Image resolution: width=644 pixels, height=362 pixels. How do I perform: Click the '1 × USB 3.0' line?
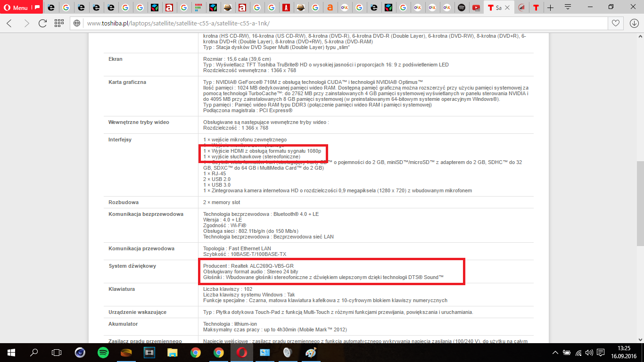pyautogui.click(x=217, y=185)
